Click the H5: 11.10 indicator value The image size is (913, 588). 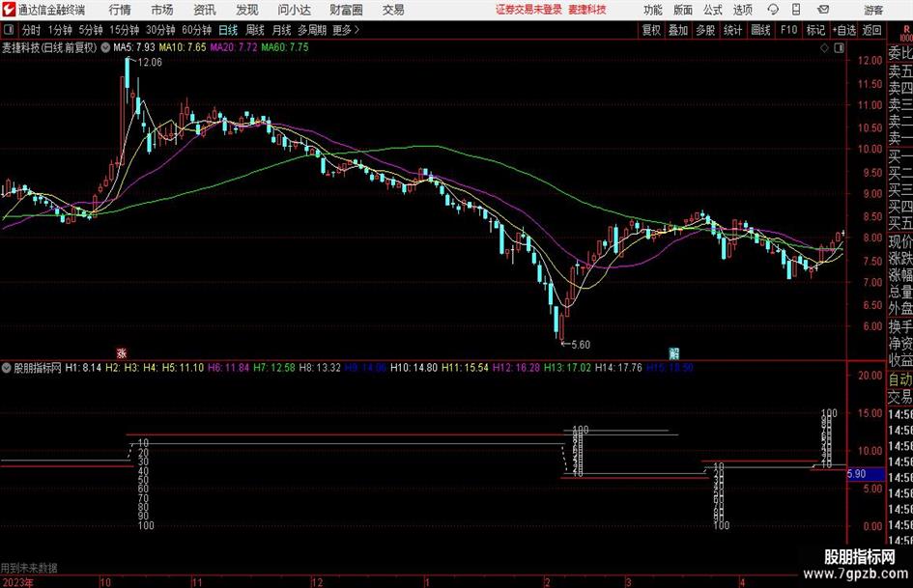(183, 368)
